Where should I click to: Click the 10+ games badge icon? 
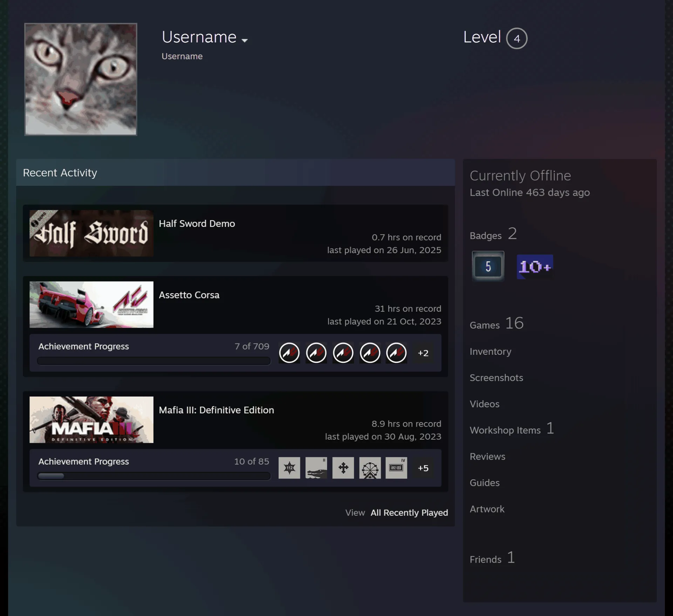click(x=535, y=267)
